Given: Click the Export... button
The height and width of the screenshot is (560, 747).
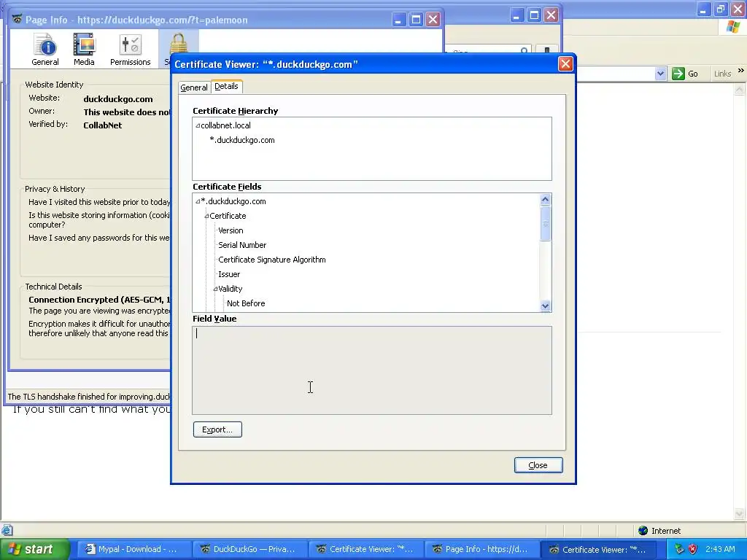Looking at the screenshot, I should click(x=217, y=429).
